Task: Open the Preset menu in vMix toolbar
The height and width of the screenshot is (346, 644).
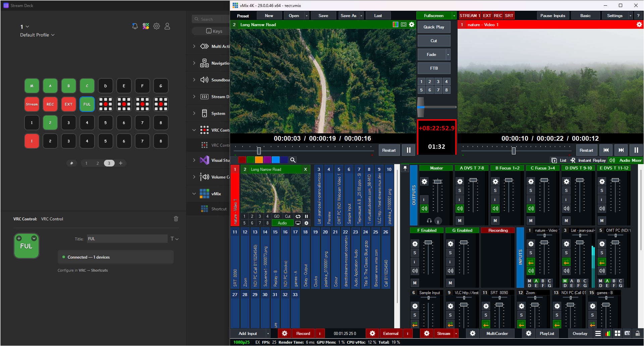Action: (x=243, y=16)
